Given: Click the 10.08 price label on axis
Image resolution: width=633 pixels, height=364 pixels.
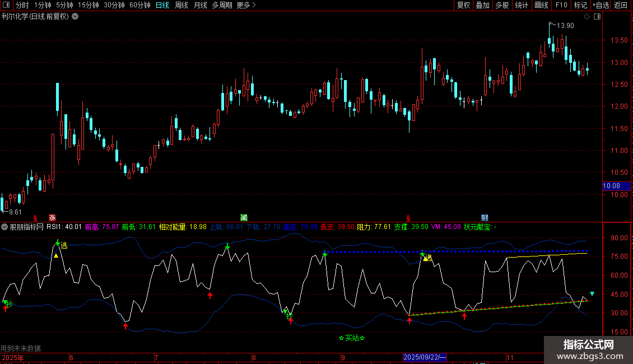Looking at the screenshot, I should coord(611,186).
